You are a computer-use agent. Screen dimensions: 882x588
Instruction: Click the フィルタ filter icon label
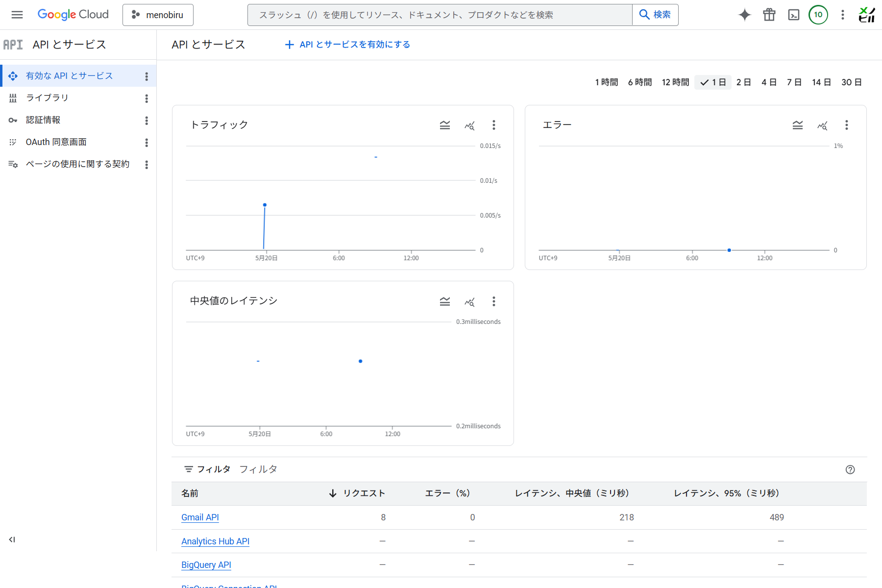point(207,469)
